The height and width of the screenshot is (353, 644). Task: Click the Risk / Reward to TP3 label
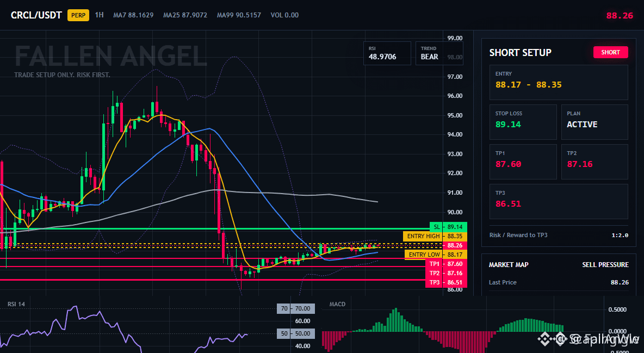[518, 235]
